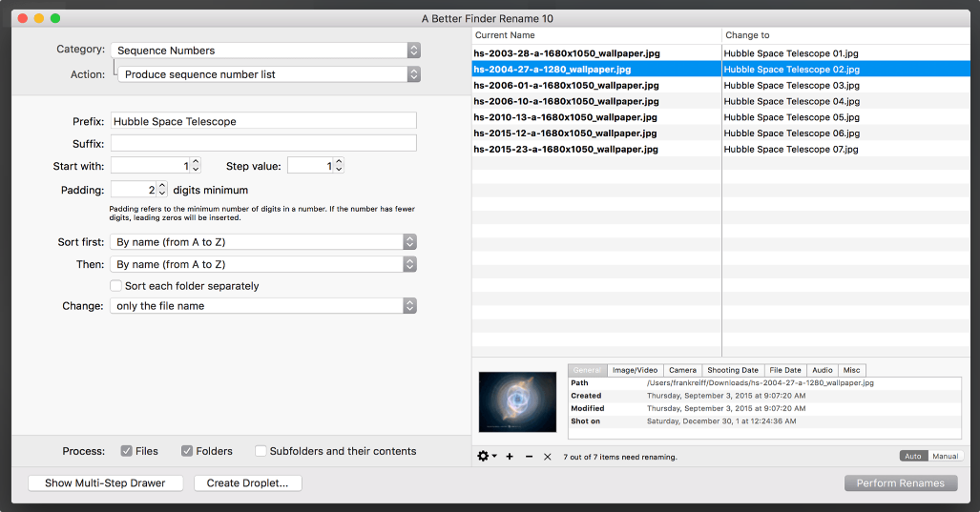Click the Path value in General info
The height and width of the screenshot is (512, 980).
pyautogui.click(x=760, y=382)
